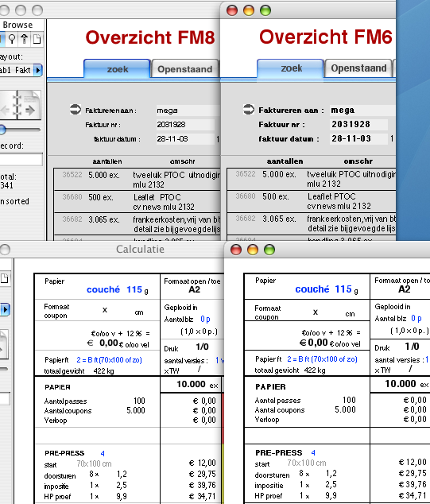This screenshot has height=504, width=430.
Task: Close the Overzicht FM6 window
Action: tap(232, 10)
